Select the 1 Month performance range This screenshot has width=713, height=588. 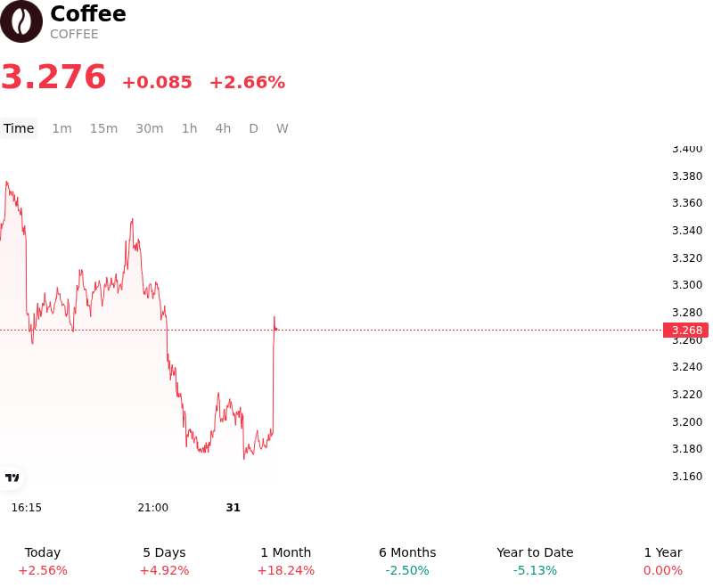click(x=285, y=561)
